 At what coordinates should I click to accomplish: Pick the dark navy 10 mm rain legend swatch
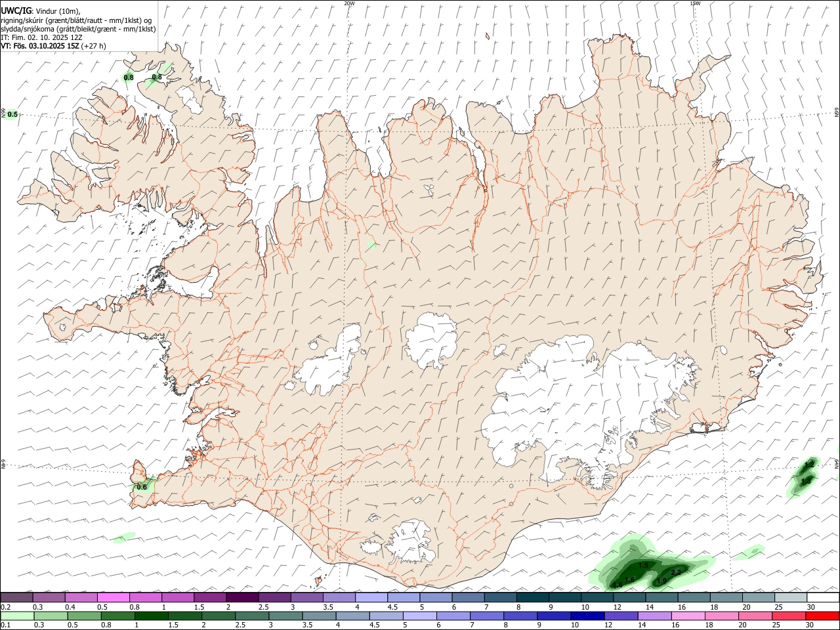586,616
